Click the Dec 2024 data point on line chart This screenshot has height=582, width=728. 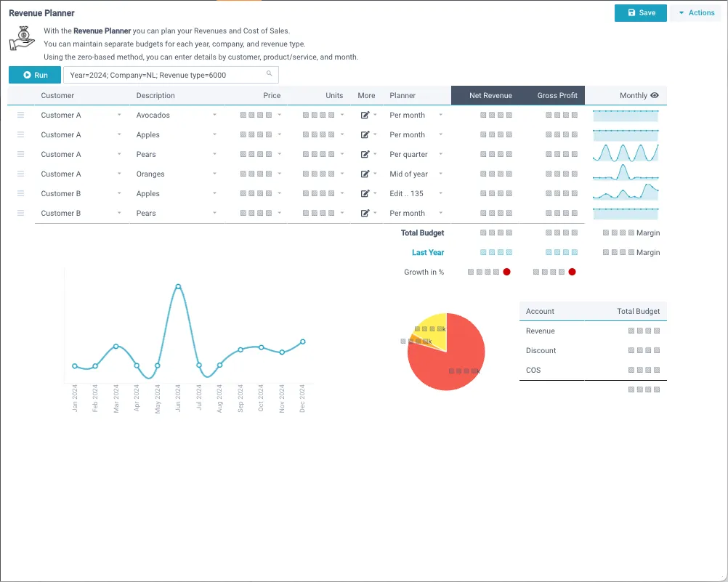tap(303, 341)
